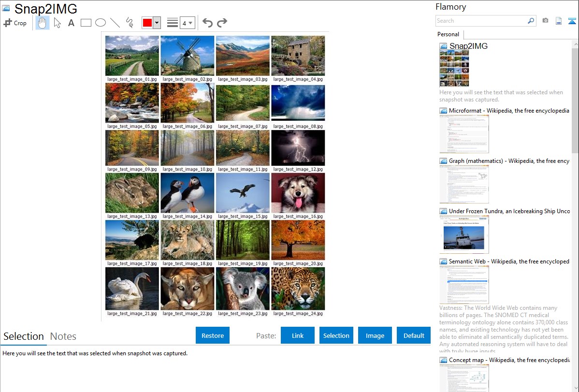This screenshot has height=392, width=579.
Task: Click the filename large_test_image_01.jpg
Action: pos(132,79)
